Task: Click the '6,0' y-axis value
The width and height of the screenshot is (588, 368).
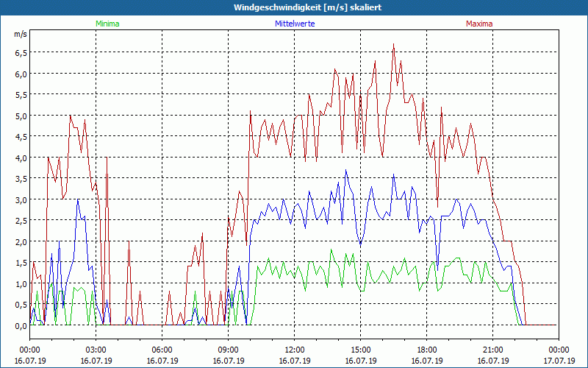Action: (x=21, y=74)
